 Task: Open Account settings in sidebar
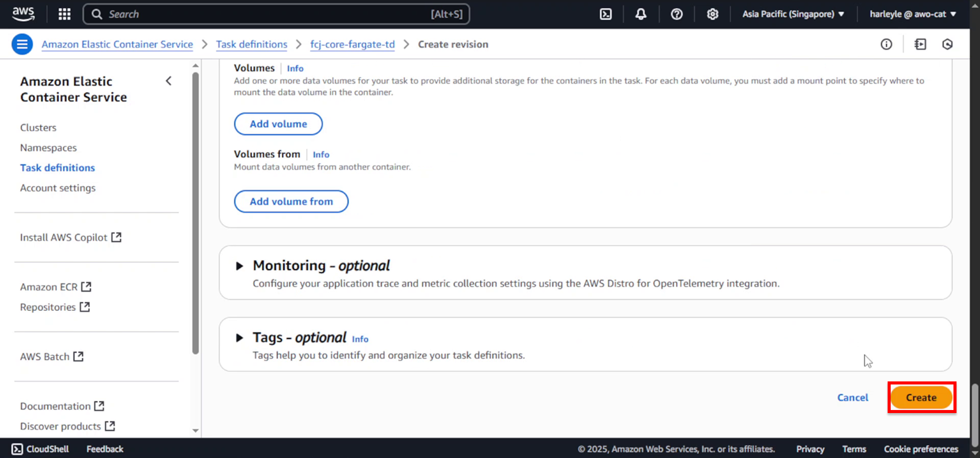pos(58,188)
